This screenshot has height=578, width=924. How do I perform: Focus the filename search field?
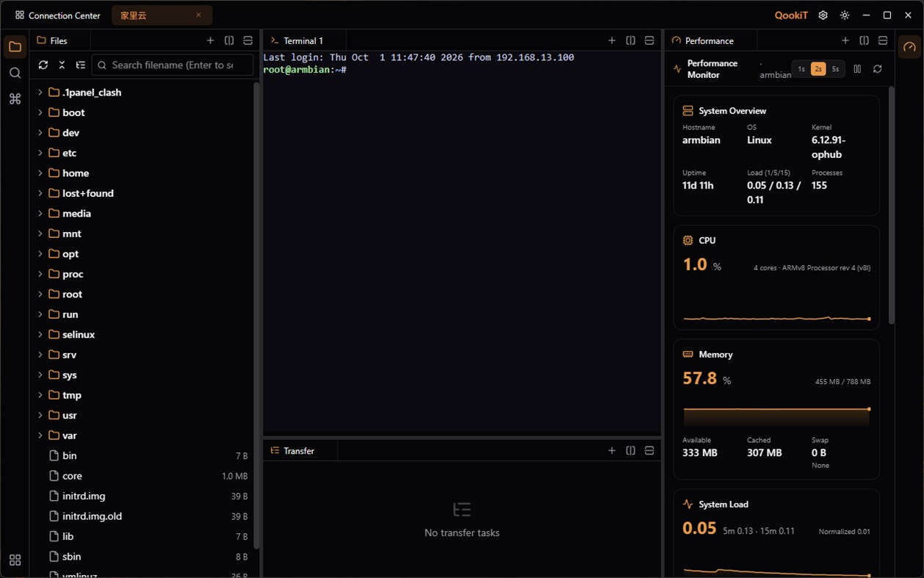[x=173, y=65]
